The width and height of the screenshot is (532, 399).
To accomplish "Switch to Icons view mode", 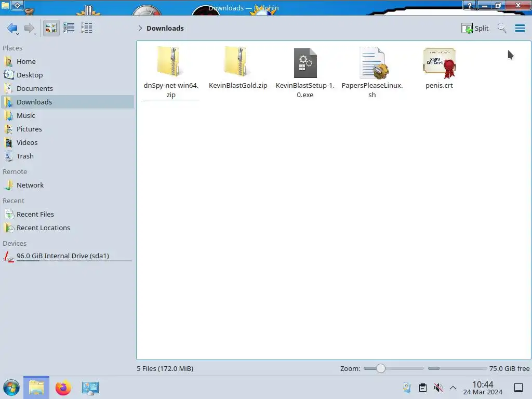I will (51, 28).
